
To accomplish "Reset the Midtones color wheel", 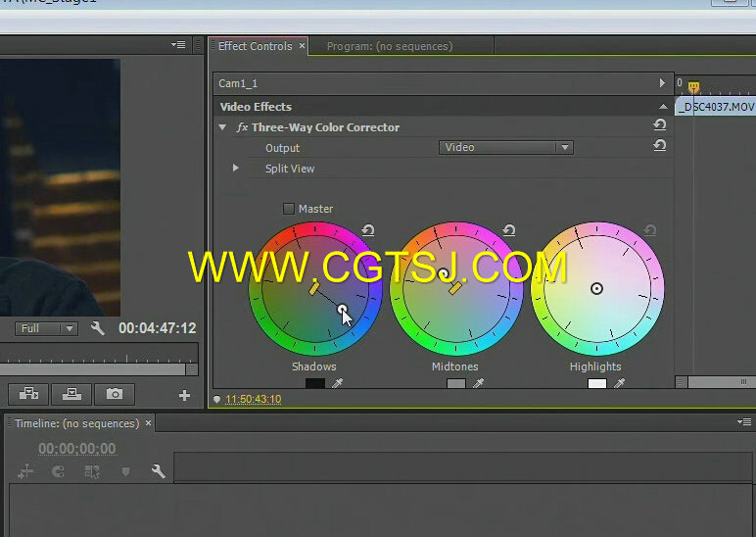I will [508, 230].
